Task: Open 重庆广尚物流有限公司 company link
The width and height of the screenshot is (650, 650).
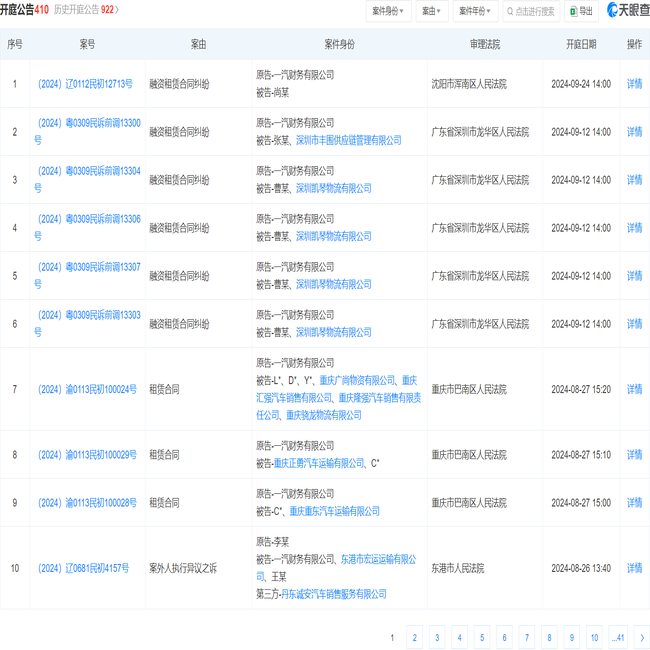Action: (x=357, y=380)
